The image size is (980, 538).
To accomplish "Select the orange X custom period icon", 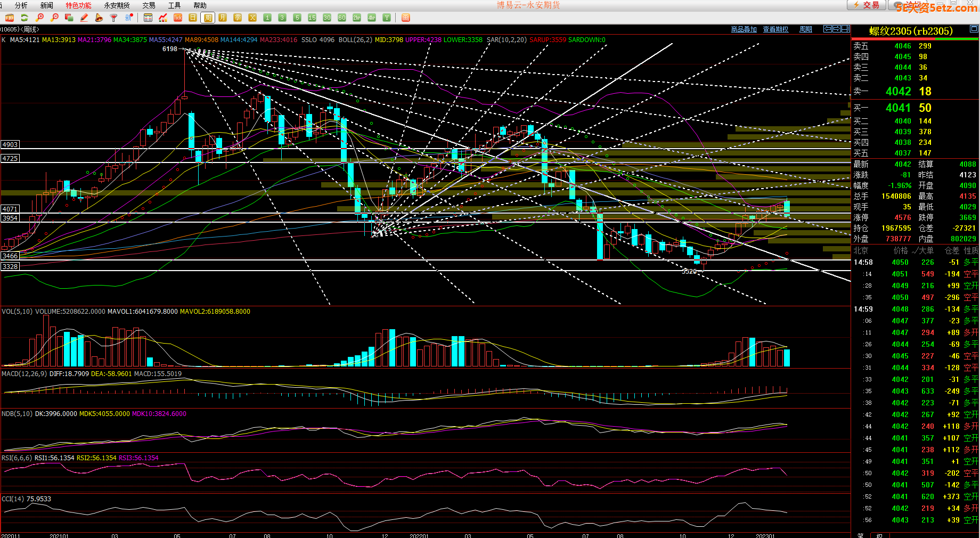I will click(252, 18).
